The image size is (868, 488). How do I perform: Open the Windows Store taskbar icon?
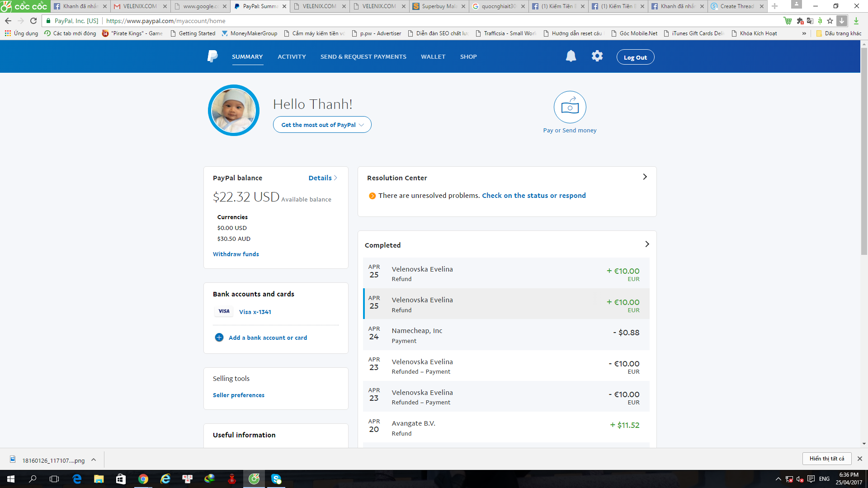coord(121,479)
